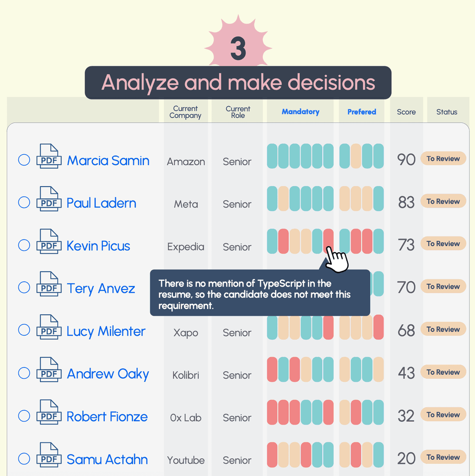Open Robert Fionze's PDF resume icon
The height and width of the screenshot is (476, 475).
pos(49,412)
